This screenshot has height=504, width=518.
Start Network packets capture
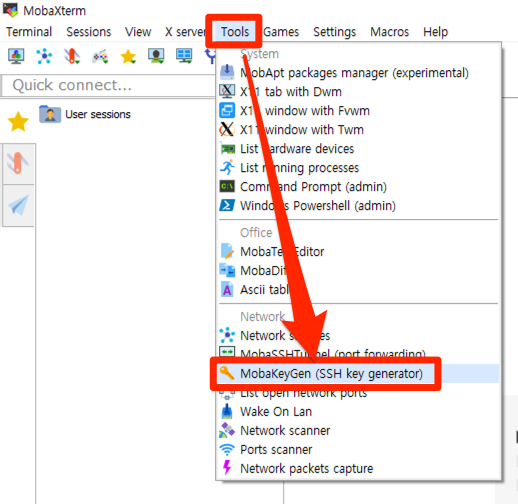[x=358, y=469]
